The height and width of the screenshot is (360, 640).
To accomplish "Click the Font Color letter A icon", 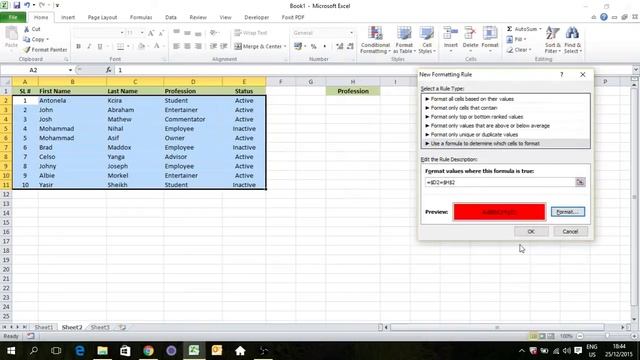I will pos(157,47).
